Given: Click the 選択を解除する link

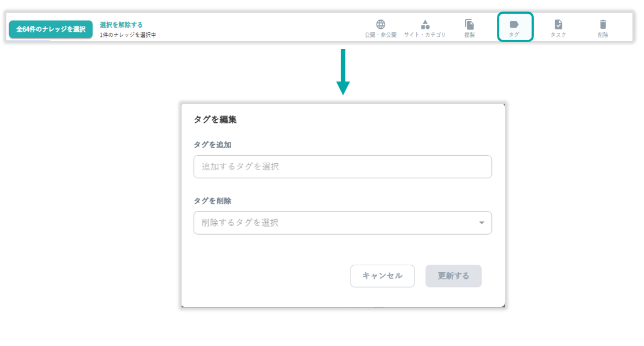Looking at the screenshot, I should click(x=121, y=25).
